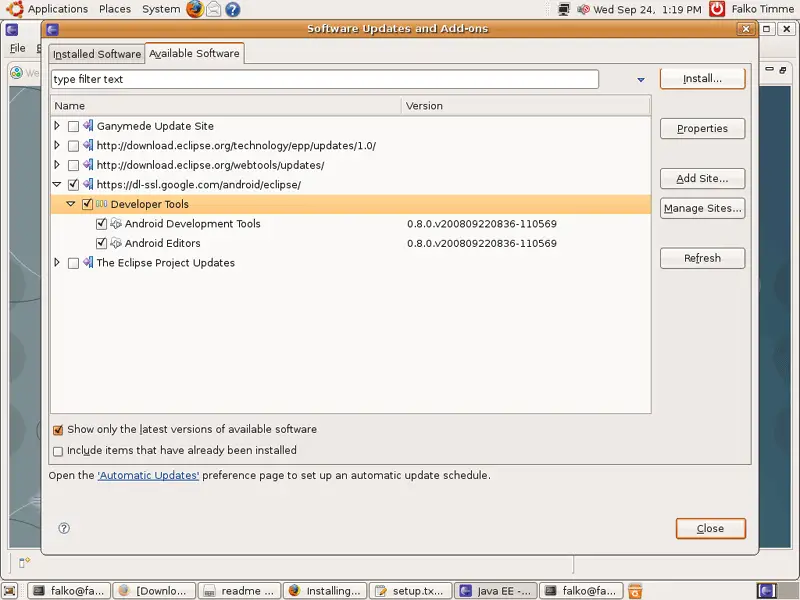Enable Include items already installed checkbox
800x600 pixels.
(x=58, y=451)
